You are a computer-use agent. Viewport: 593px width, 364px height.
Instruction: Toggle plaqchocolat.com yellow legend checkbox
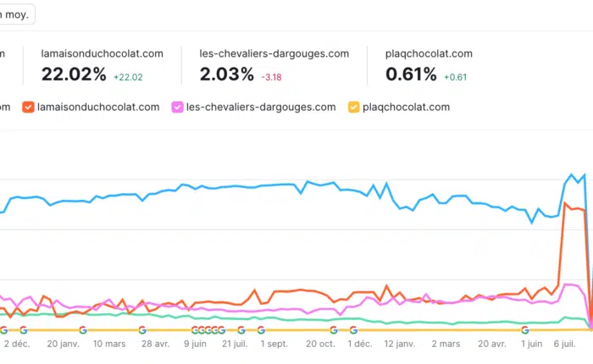click(353, 108)
